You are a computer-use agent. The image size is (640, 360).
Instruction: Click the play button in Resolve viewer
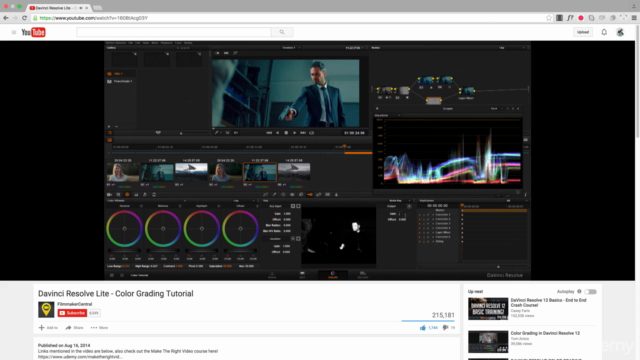point(294,133)
